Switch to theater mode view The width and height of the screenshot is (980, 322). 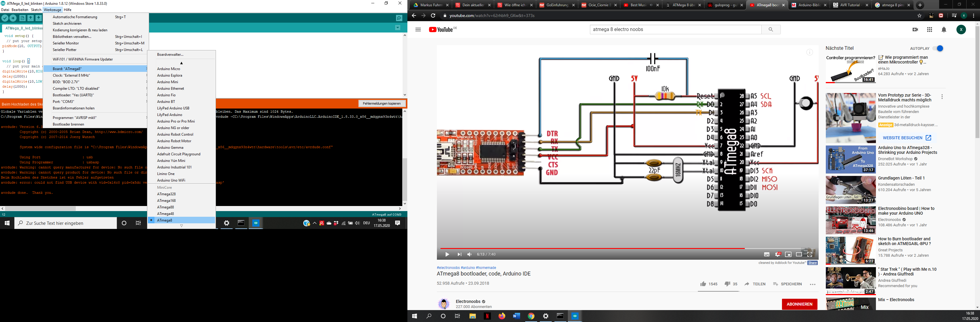(x=799, y=254)
